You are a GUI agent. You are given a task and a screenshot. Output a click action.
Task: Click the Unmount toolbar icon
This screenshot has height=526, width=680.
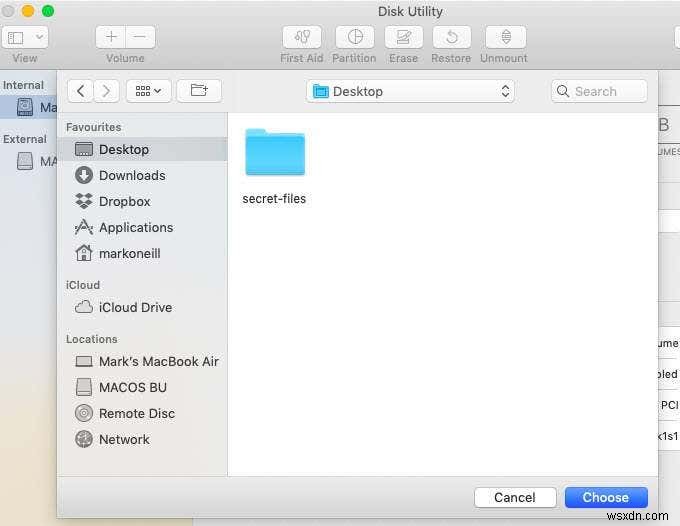(506, 37)
